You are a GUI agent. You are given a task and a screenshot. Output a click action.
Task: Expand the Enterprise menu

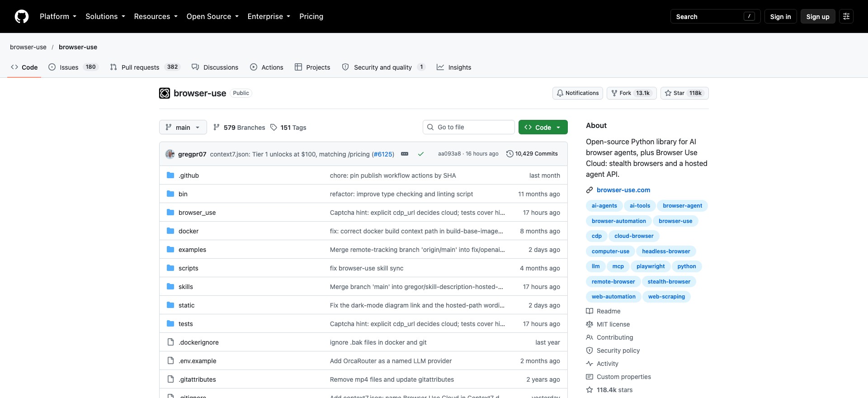269,16
